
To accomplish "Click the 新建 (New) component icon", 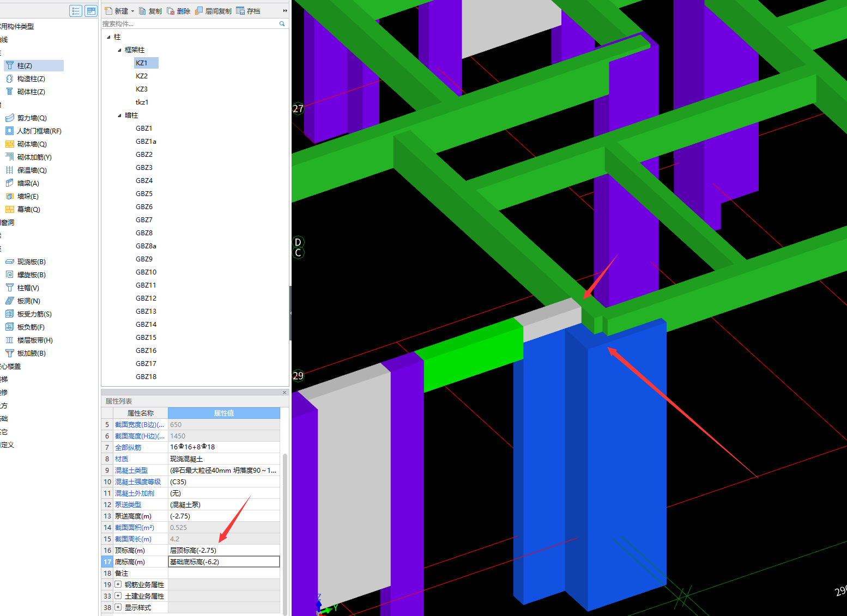I will [x=108, y=11].
